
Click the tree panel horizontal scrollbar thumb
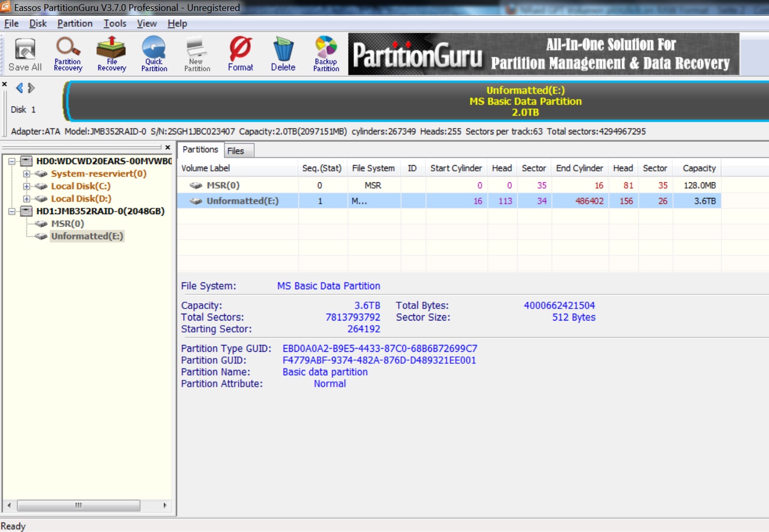[78, 505]
